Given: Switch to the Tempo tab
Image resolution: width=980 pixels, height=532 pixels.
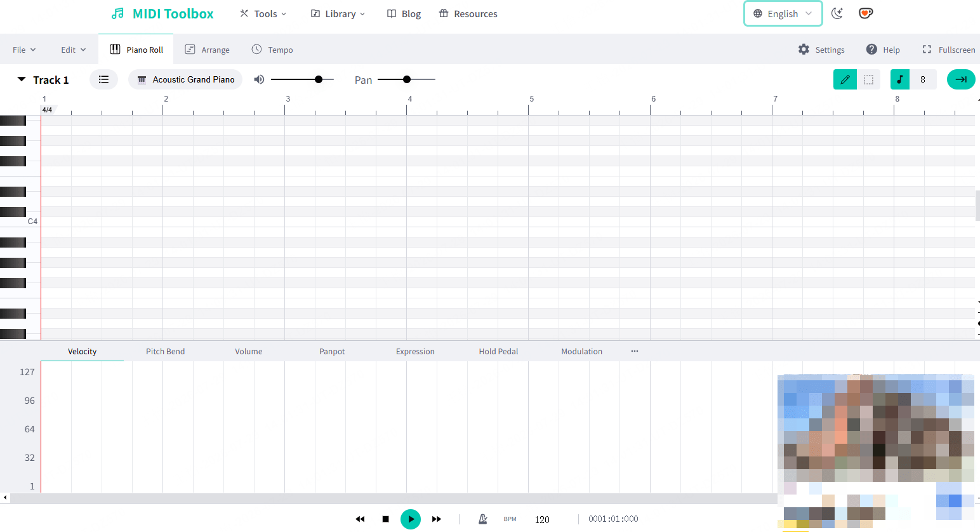Looking at the screenshot, I should 272,50.
